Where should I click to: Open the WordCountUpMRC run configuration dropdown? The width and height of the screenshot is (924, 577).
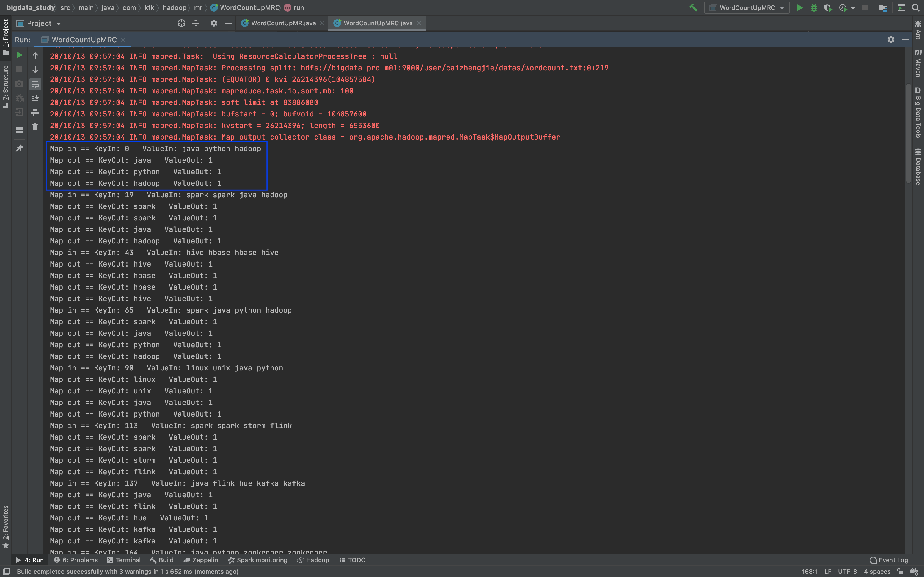(782, 7)
